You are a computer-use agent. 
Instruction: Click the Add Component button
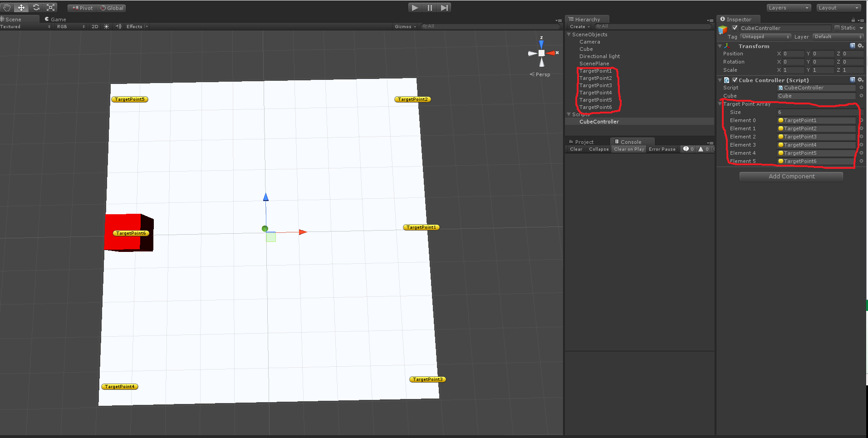click(x=791, y=176)
